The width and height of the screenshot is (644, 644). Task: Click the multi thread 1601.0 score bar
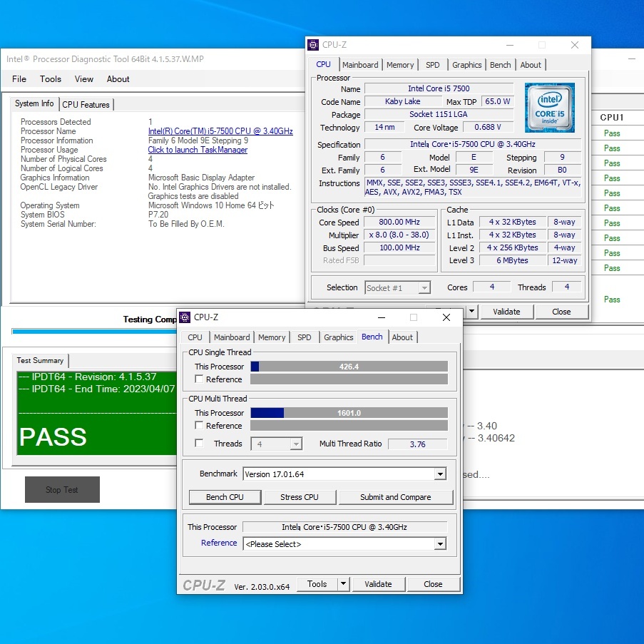tap(349, 413)
